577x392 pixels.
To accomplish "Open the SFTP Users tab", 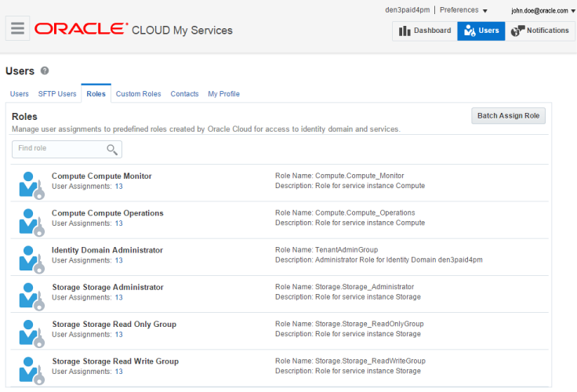I will [57, 94].
